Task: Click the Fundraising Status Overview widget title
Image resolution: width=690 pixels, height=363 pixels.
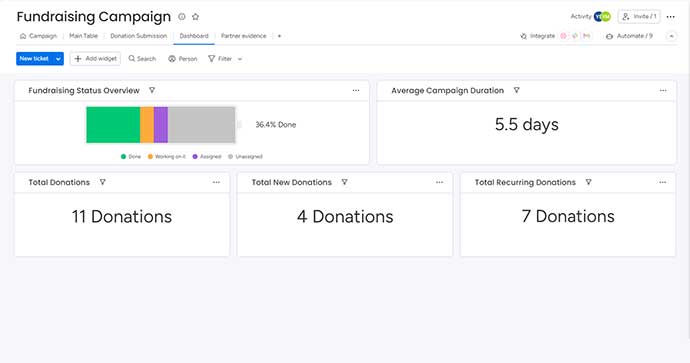Action: tap(84, 90)
